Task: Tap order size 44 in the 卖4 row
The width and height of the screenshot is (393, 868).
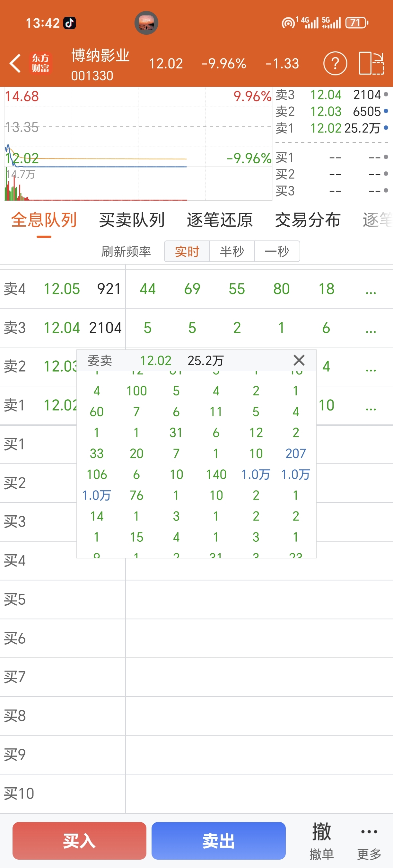Action: 148,289
